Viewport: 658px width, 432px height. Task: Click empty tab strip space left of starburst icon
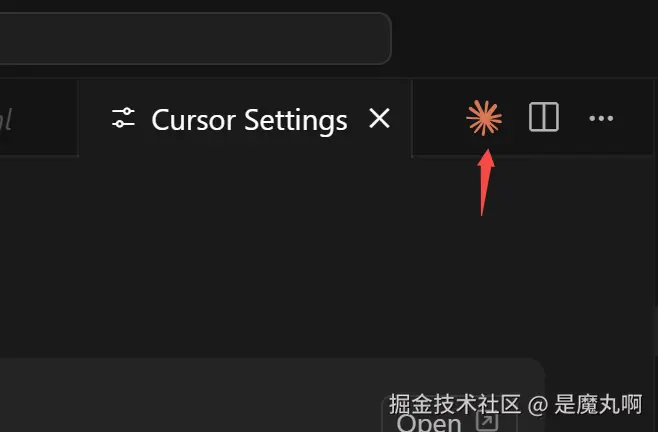point(439,118)
